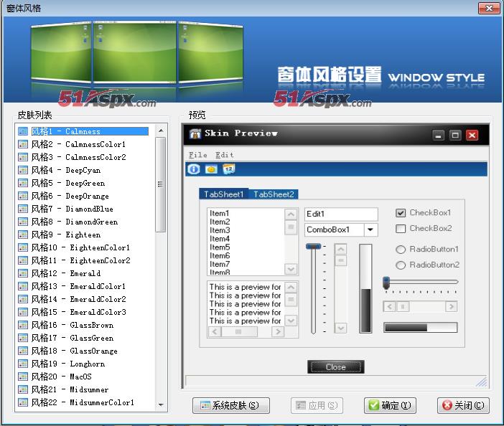Click the memo horizontal scroll-right arrow

tap(278, 331)
